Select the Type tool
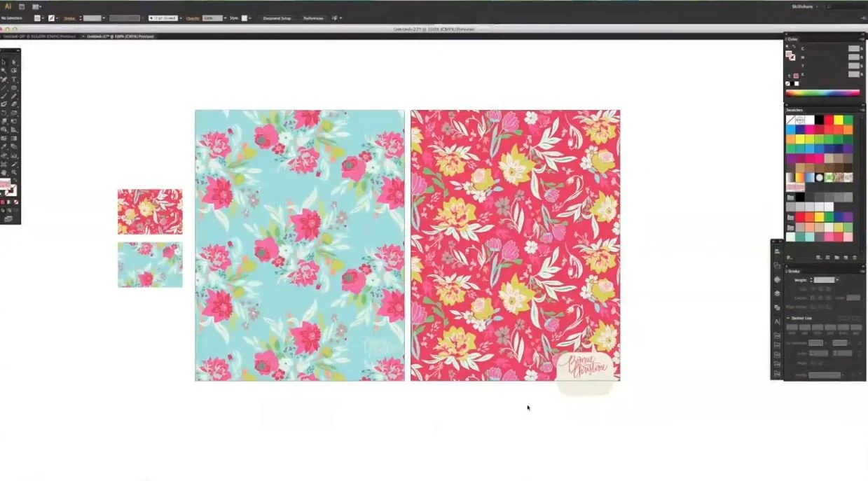The height and width of the screenshot is (481, 868). [x=14, y=79]
